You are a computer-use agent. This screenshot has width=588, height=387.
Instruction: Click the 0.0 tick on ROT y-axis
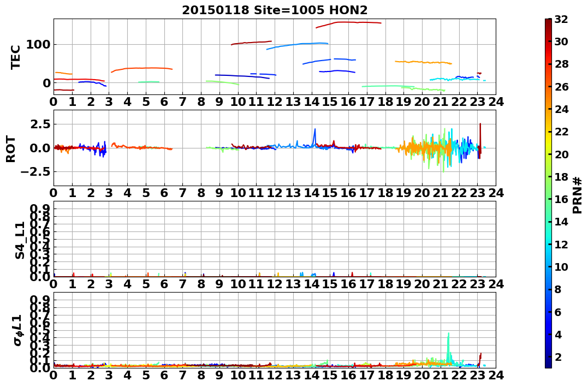(39, 148)
